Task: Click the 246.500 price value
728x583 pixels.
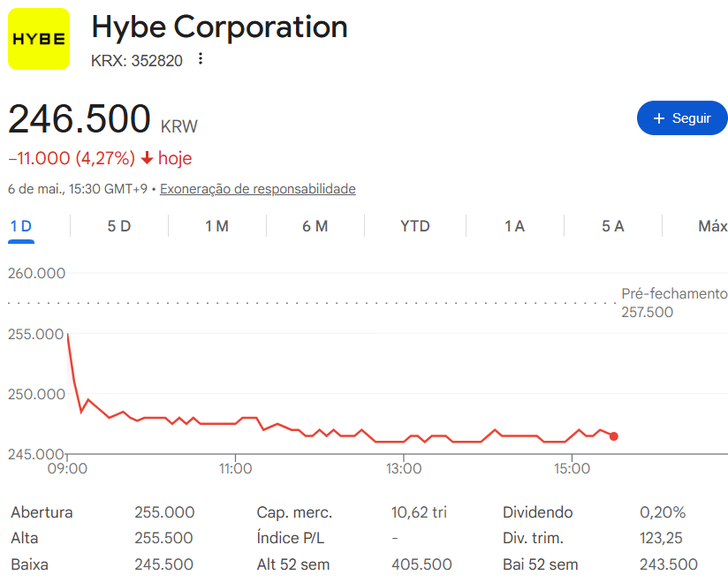Action: 80,119
